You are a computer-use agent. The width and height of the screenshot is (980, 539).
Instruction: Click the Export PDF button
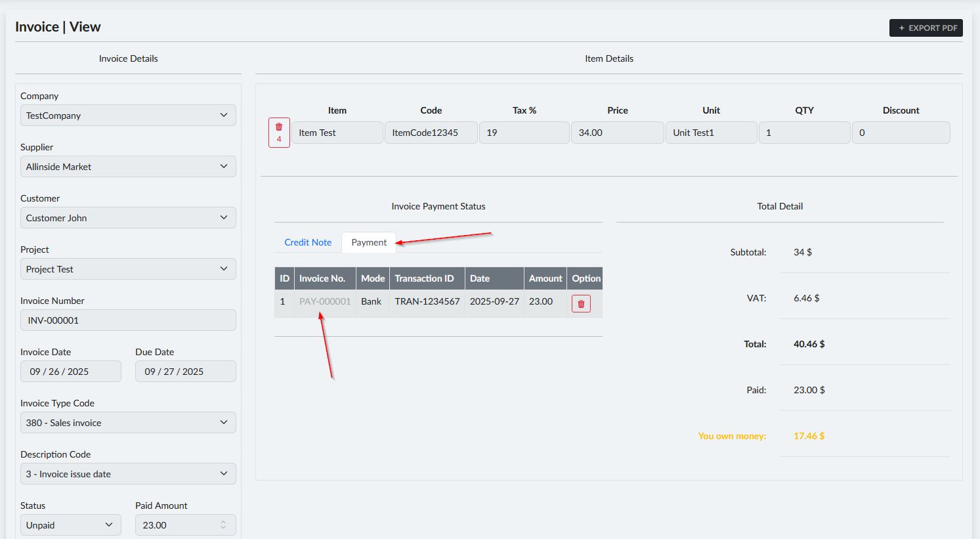926,28
